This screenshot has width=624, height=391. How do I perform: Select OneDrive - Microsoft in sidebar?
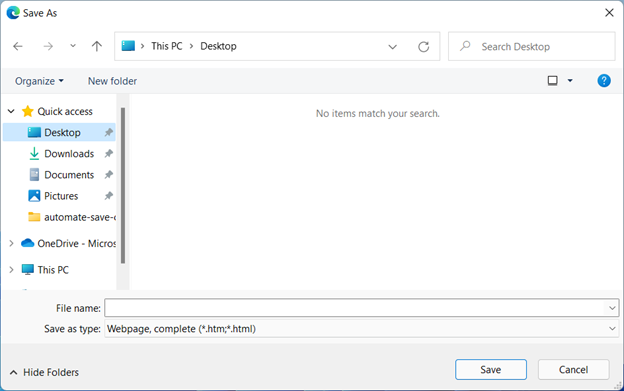point(76,243)
